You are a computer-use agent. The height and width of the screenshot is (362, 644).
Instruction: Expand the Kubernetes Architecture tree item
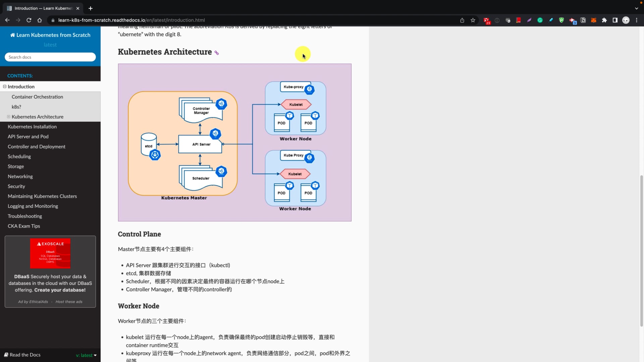point(8,117)
